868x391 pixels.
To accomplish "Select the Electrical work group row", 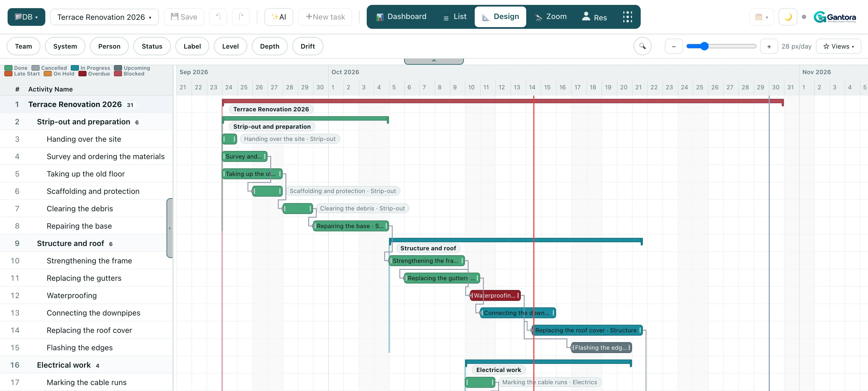I will (86, 365).
